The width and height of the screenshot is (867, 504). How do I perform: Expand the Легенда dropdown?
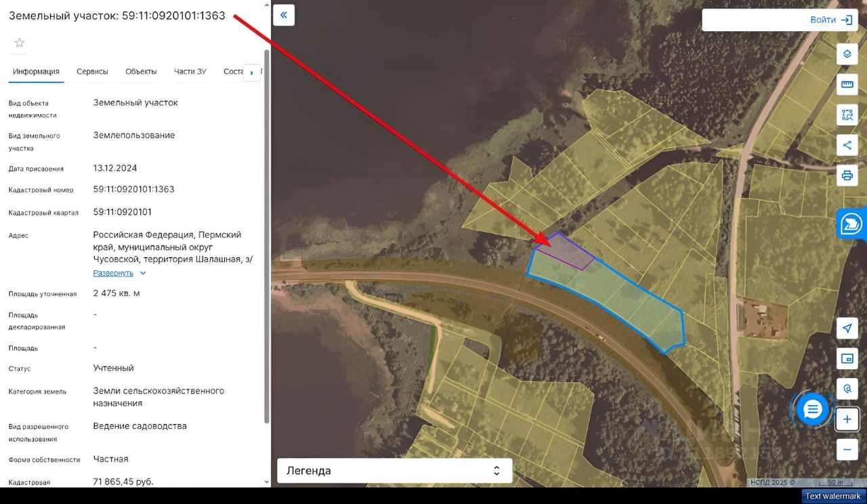click(394, 471)
